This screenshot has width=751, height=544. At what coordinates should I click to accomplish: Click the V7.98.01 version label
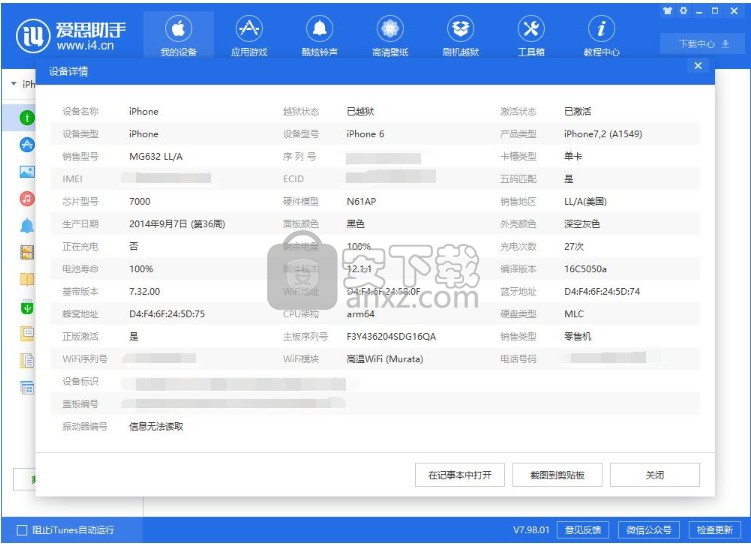click(x=531, y=530)
